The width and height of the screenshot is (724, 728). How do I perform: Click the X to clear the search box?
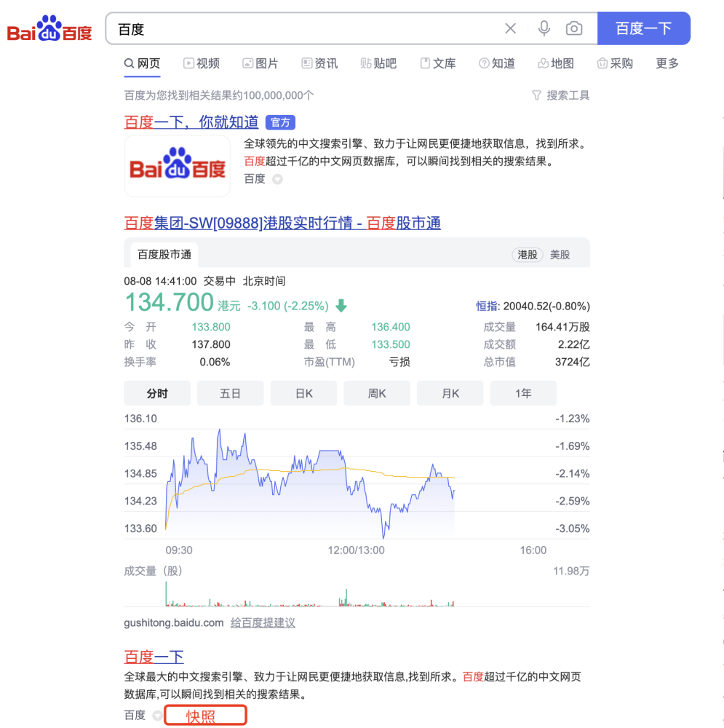510,28
